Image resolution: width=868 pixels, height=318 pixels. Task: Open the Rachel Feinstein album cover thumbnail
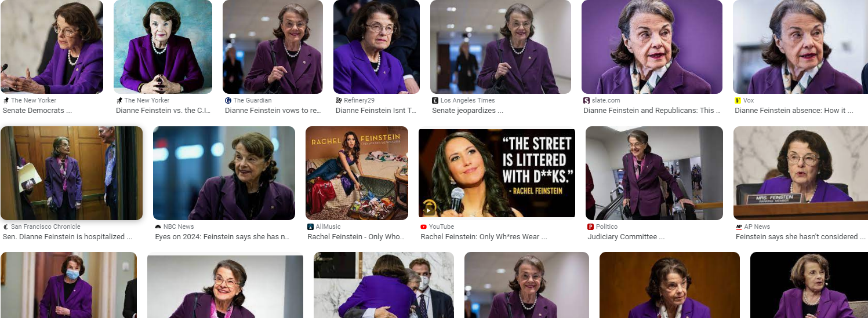[357, 173]
